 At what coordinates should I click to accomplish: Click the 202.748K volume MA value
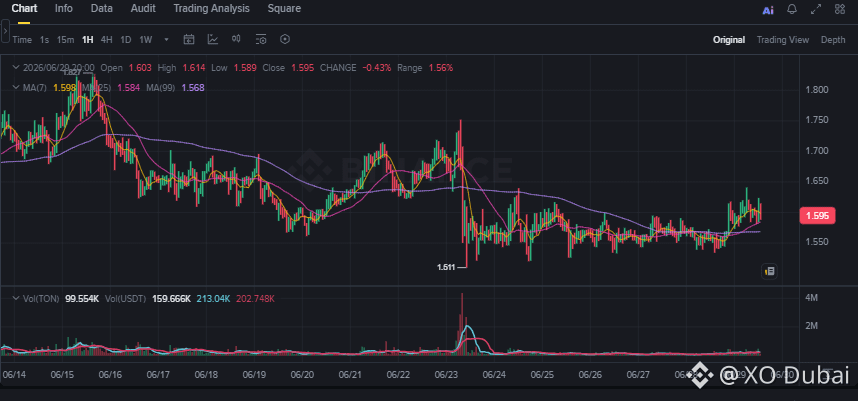(x=256, y=299)
